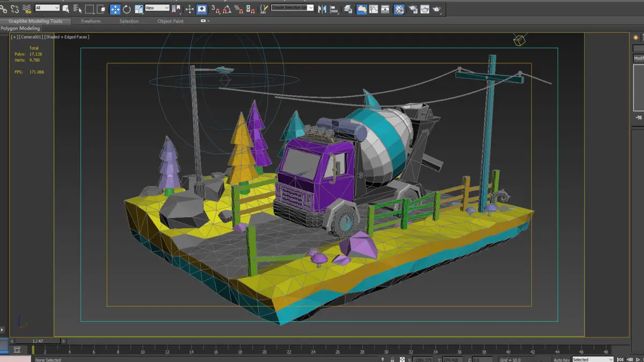Viewport: 644px width, 362px height.
Task: Choose the Rectangular Selection Region tool
Action: point(90,9)
